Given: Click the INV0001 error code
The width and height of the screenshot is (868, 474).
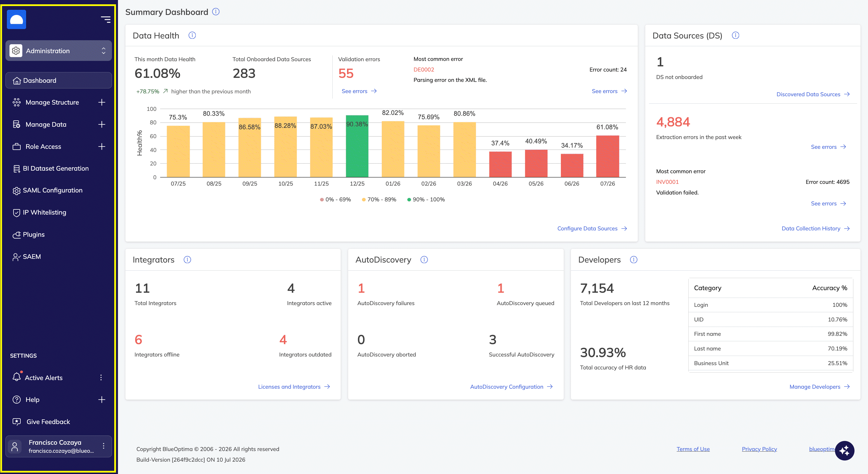Looking at the screenshot, I should [x=667, y=182].
